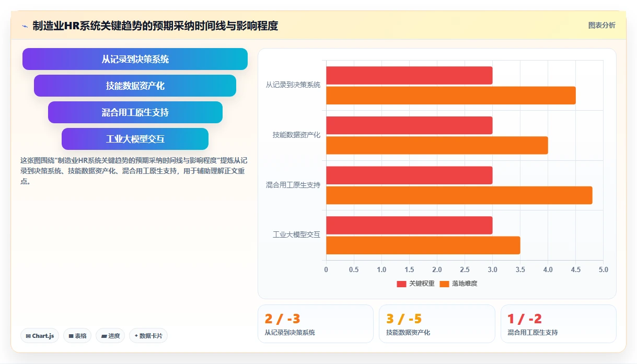This screenshot has height=364, width=637.
Task: Click x-axis tick value 0.5
Action: click(354, 269)
